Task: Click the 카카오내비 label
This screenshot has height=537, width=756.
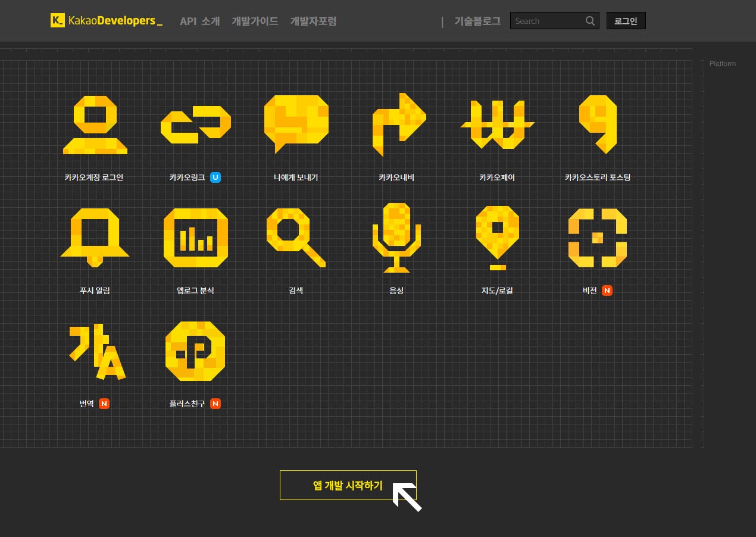Action: 396,177
